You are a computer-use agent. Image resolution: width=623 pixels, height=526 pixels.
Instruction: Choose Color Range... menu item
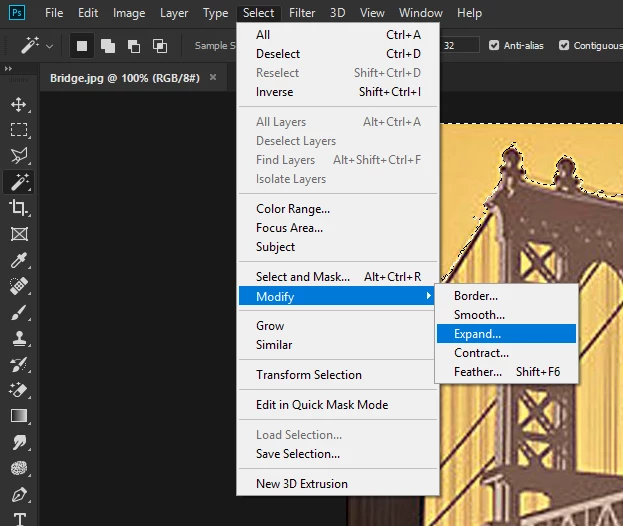339,209
